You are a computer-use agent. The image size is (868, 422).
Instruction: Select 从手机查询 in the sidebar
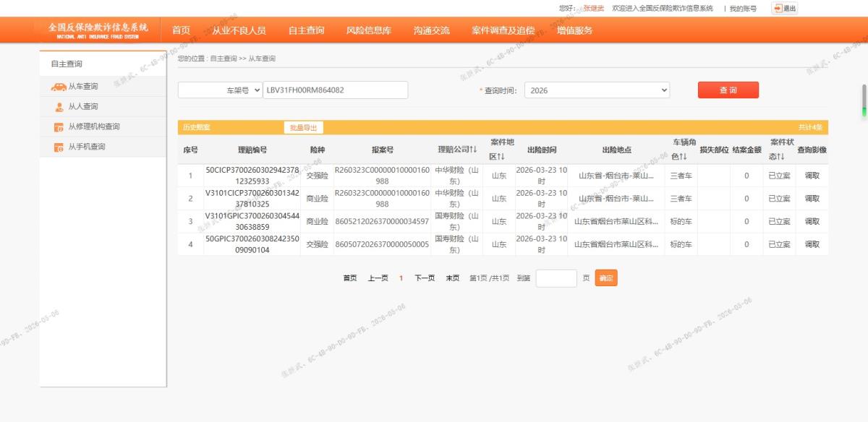(x=87, y=147)
